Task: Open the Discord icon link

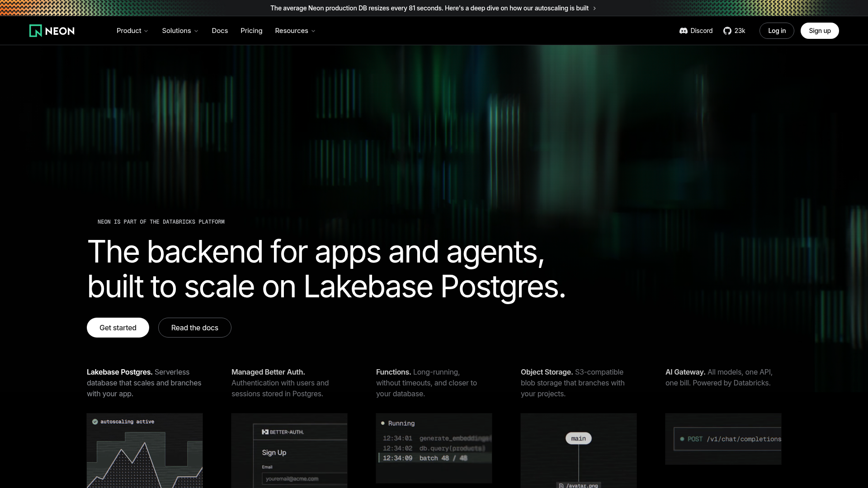Action: 683,31
